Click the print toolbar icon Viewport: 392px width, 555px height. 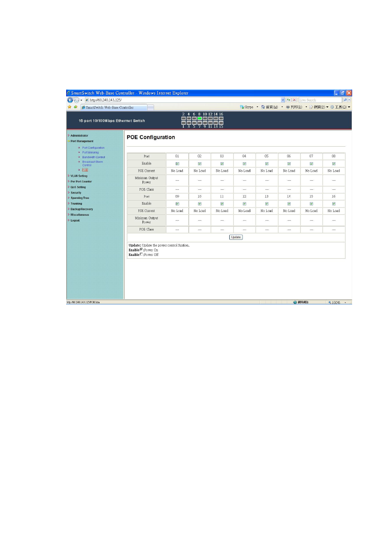(x=288, y=107)
